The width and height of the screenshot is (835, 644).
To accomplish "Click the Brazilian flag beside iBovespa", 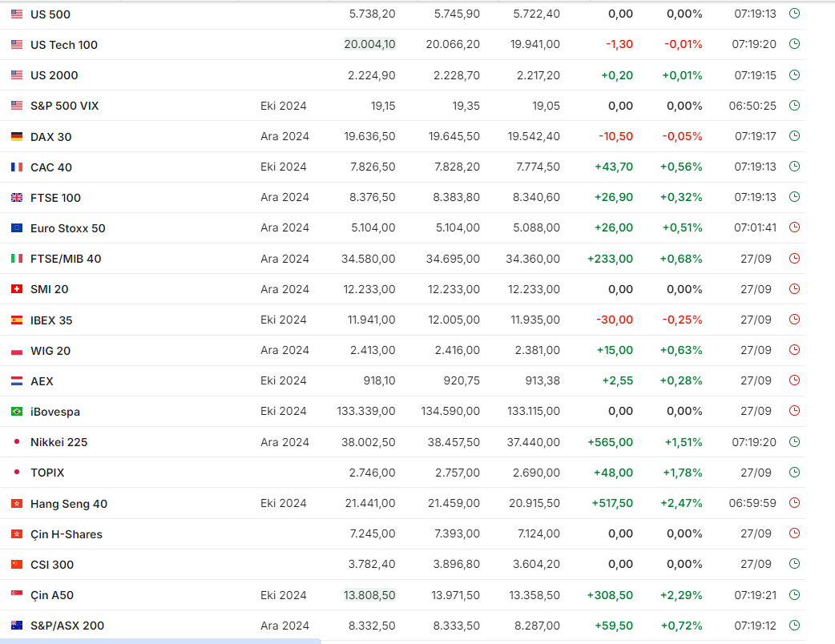I will click(x=17, y=412).
